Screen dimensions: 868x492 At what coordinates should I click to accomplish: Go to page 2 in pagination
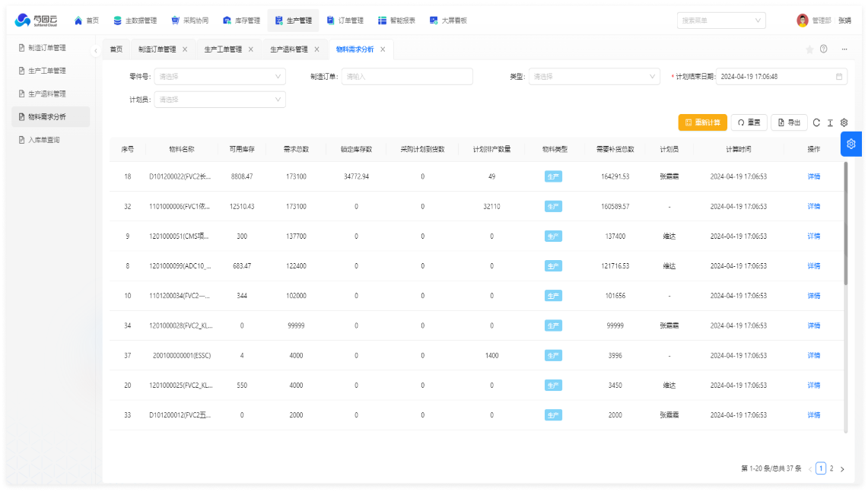click(x=831, y=468)
